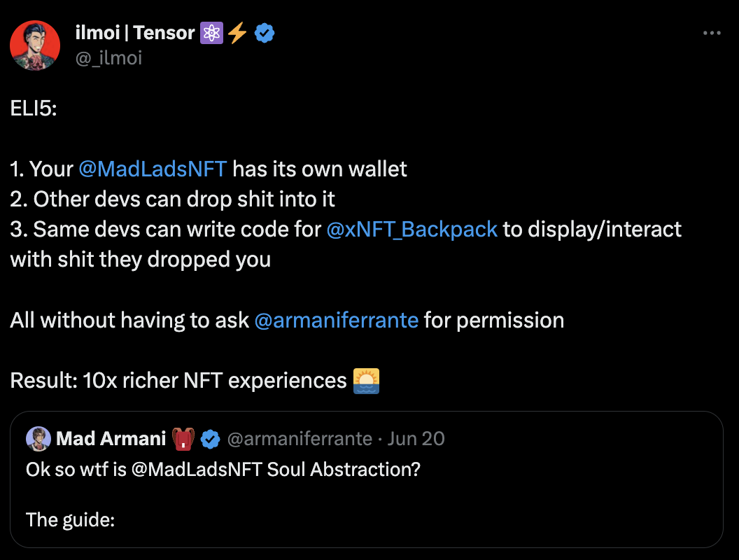Click the Mad Armani display name
The height and width of the screenshot is (560, 739).
click(111, 439)
